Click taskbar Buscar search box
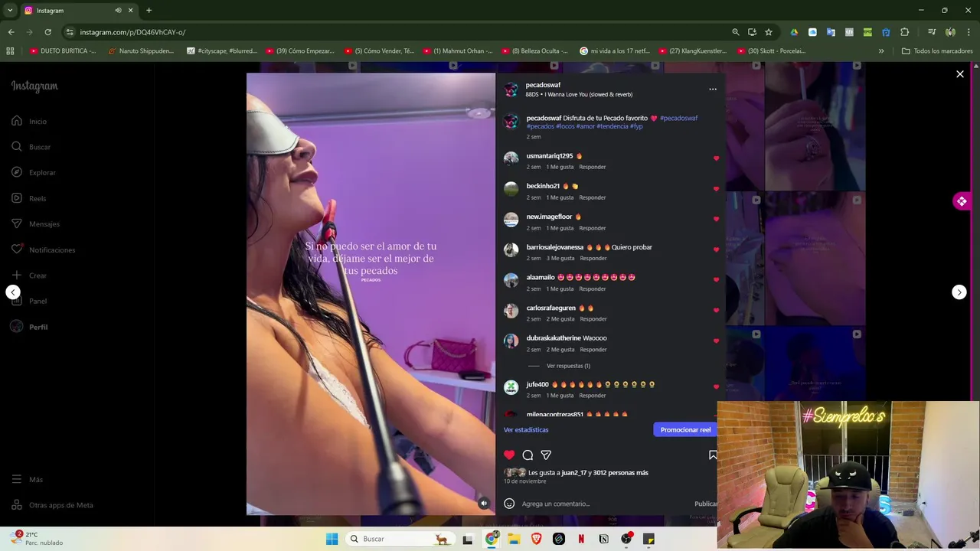 pyautogui.click(x=399, y=539)
